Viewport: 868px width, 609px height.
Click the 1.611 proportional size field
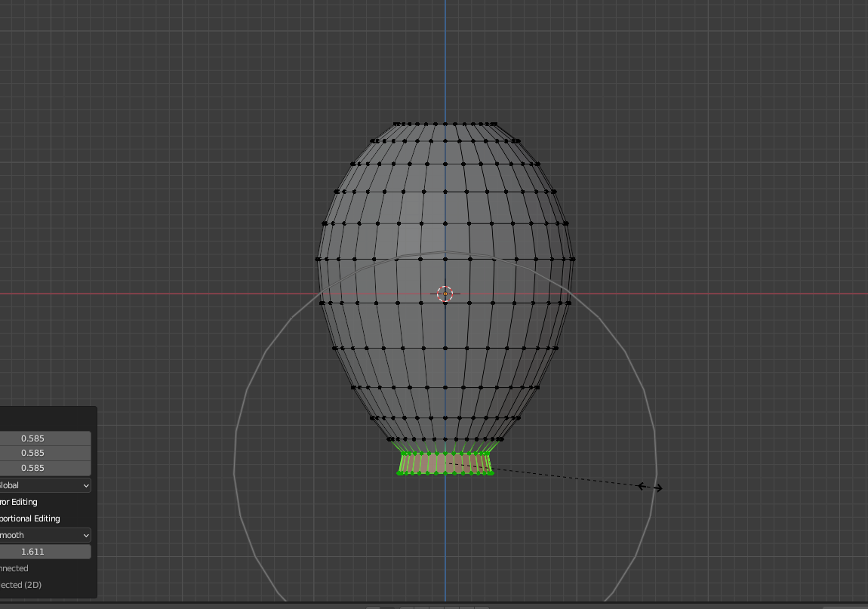45,552
